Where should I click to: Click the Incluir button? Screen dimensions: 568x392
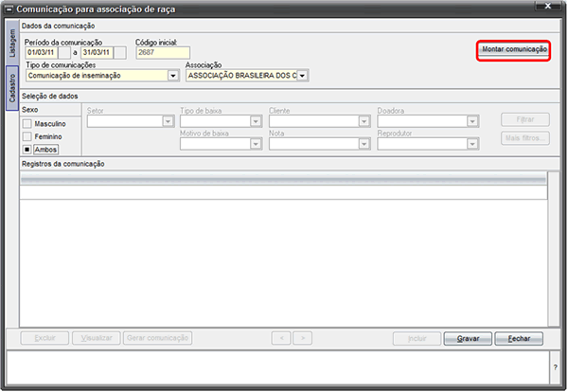tap(417, 339)
